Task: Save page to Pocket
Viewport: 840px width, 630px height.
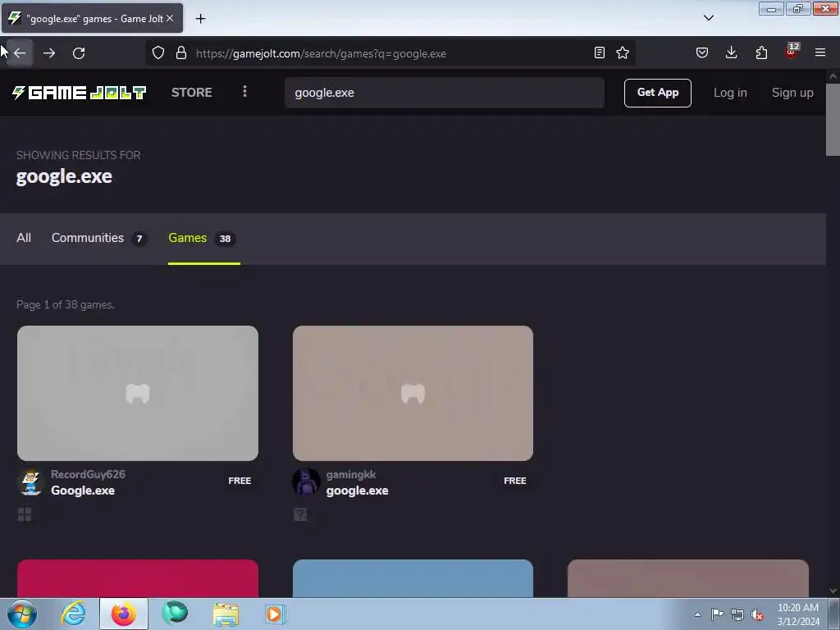Action: (702, 52)
